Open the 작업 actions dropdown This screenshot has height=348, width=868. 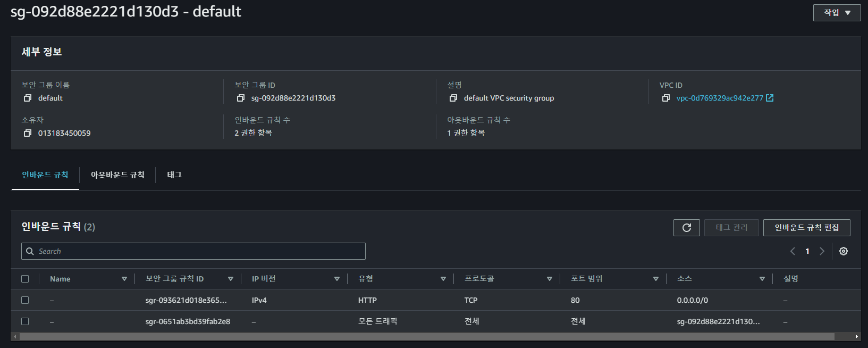(x=837, y=13)
